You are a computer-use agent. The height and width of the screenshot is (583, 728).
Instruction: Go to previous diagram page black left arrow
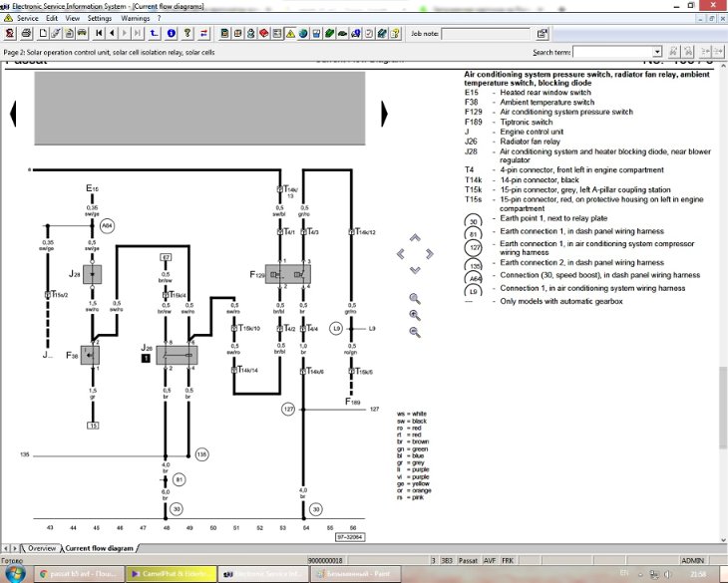point(13,114)
